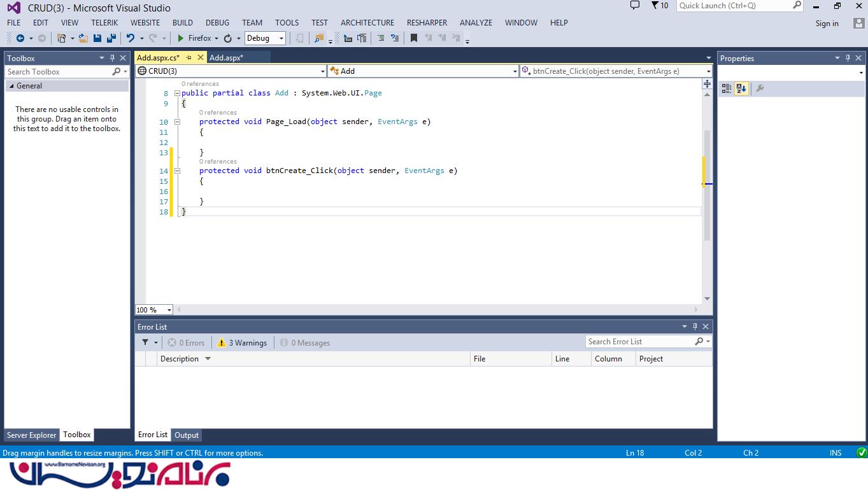
Task: Click the Search Toolbox input field
Action: (57, 72)
